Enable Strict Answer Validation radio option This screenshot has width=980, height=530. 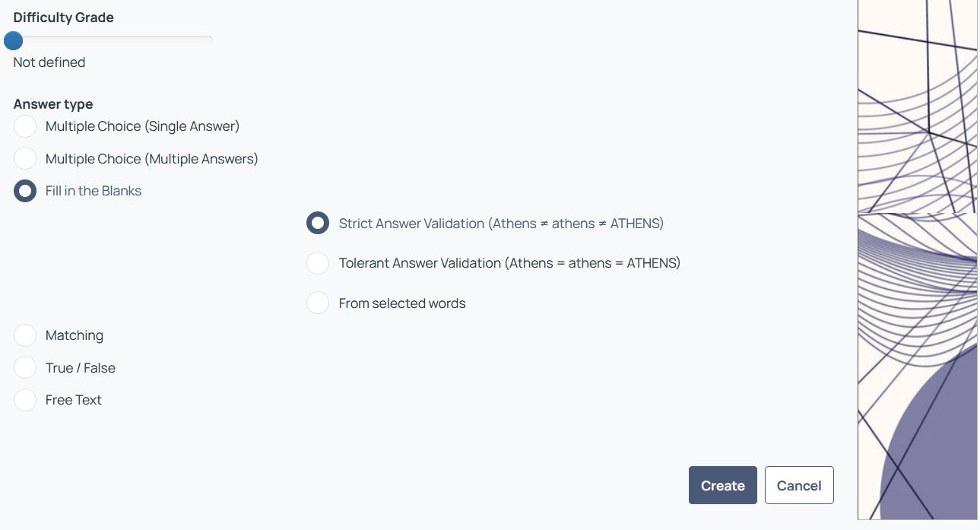pyautogui.click(x=318, y=224)
